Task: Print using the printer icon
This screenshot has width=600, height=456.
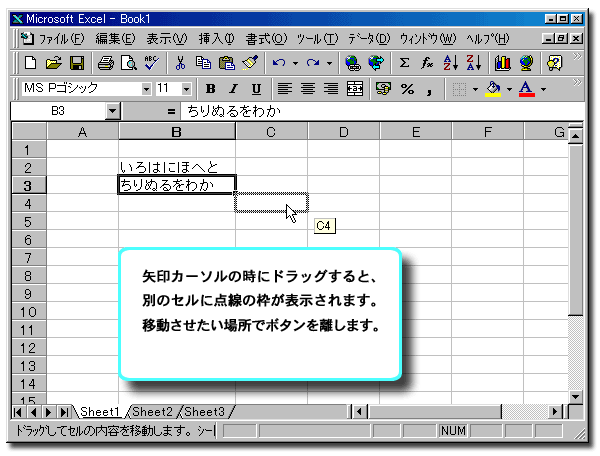Action: point(106,63)
